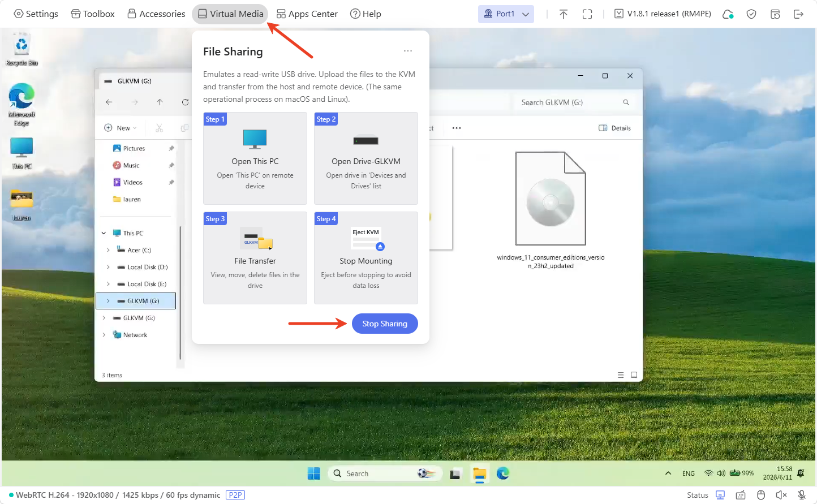This screenshot has width=817, height=504.
Task: Click the P2P connection badge
Action: coord(235,495)
